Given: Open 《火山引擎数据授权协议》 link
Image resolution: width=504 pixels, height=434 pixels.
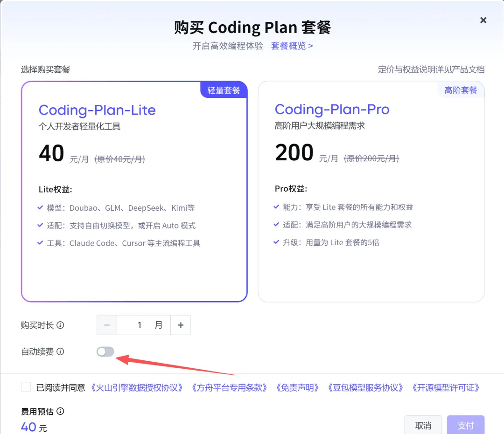Looking at the screenshot, I should [x=137, y=387].
